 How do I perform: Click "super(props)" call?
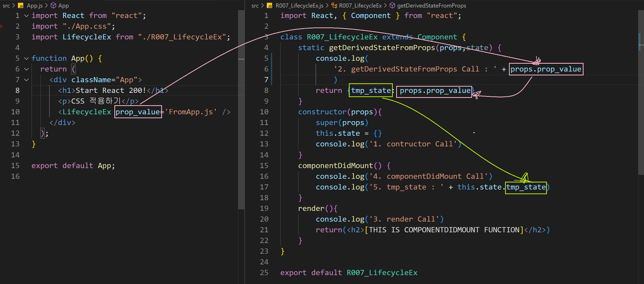(x=343, y=123)
